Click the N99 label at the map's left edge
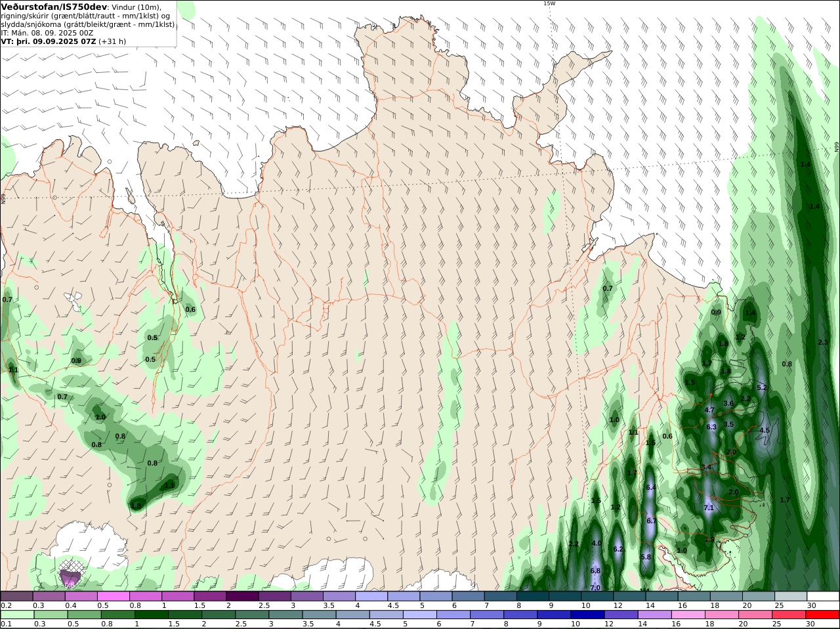The image size is (840, 629). pyautogui.click(x=3, y=198)
